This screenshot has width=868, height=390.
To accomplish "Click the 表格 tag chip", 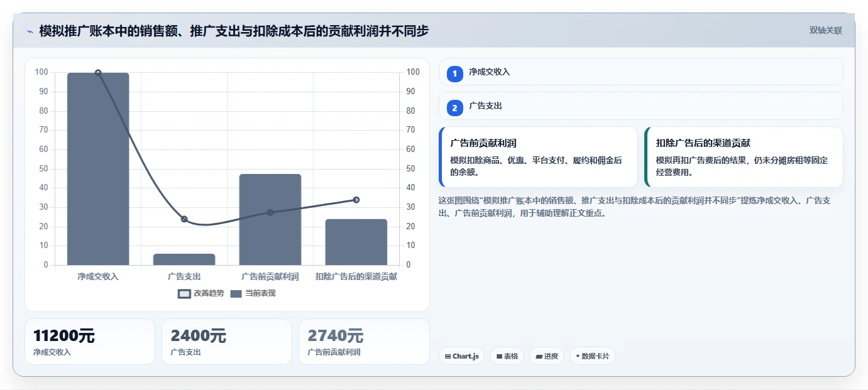I will click(507, 356).
